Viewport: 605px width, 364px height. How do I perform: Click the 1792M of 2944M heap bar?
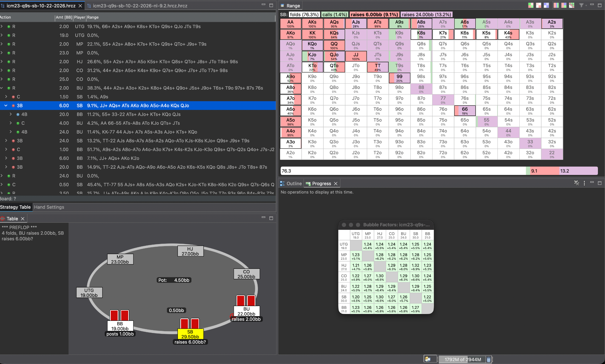coord(463,360)
